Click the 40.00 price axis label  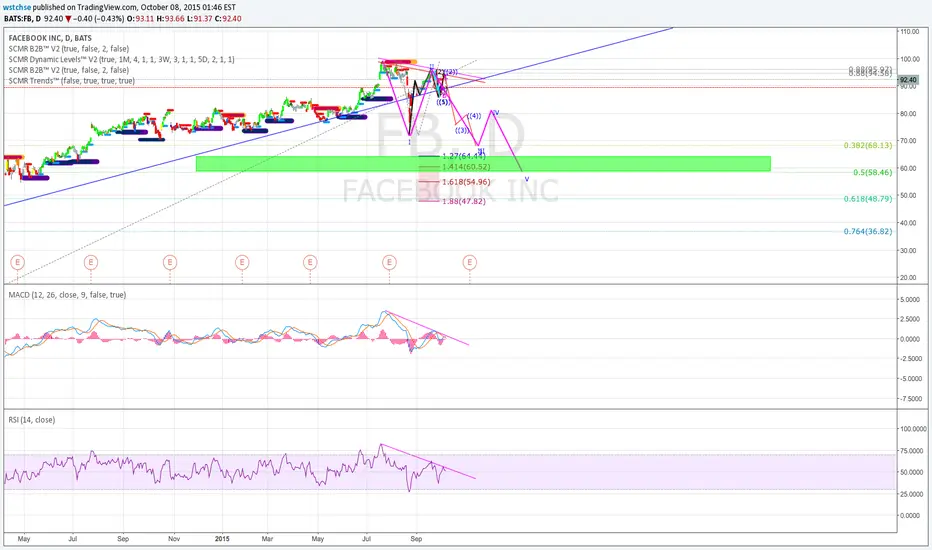910,223
